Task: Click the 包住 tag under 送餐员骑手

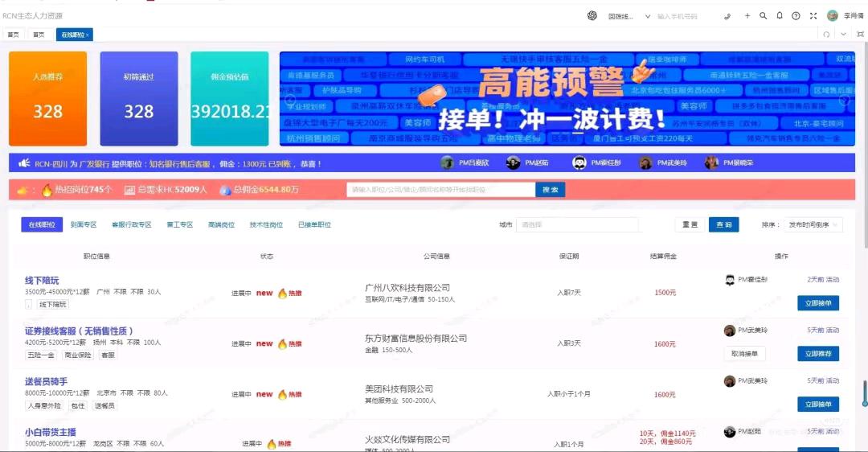Action: point(78,405)
